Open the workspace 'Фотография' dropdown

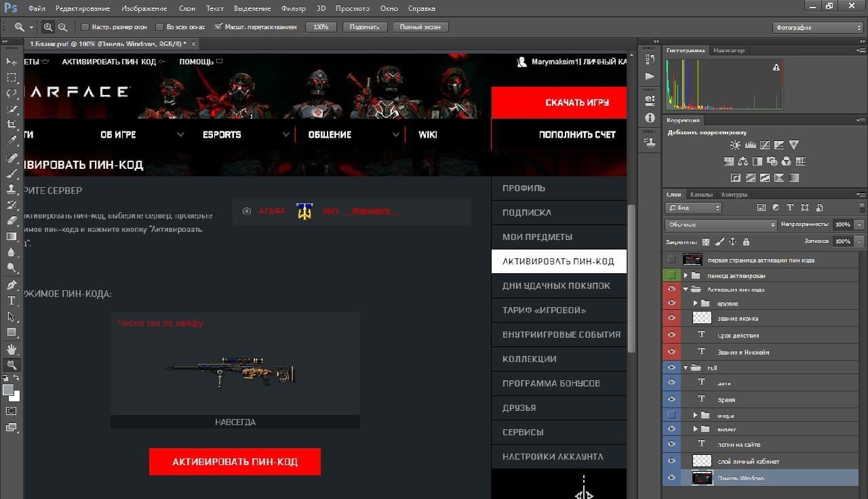point(818,27)
